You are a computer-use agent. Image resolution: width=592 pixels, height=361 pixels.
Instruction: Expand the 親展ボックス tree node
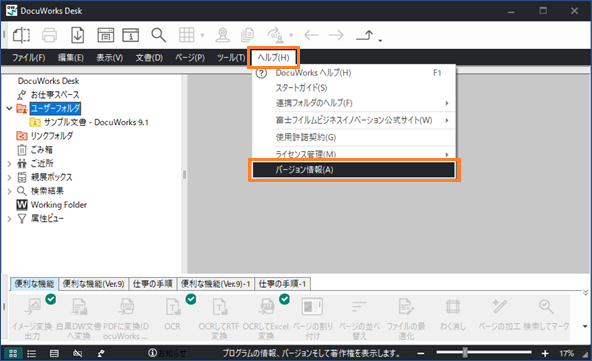click(x=9, y=177)
